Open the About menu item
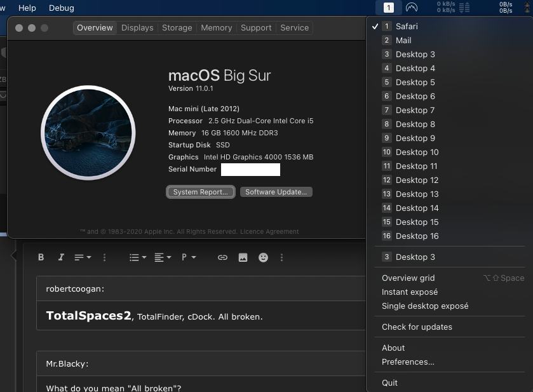The height and width of the screenshot is (392, 533). [x=449, y=348]
